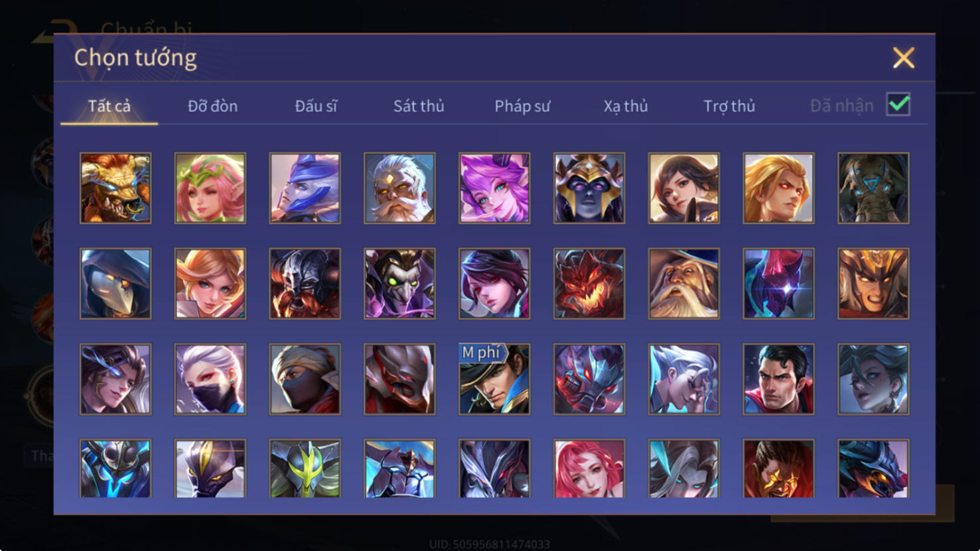The image size is (980, 551).
Task: Choose the elephant warrior hero portrait
Action: (873, 188)
